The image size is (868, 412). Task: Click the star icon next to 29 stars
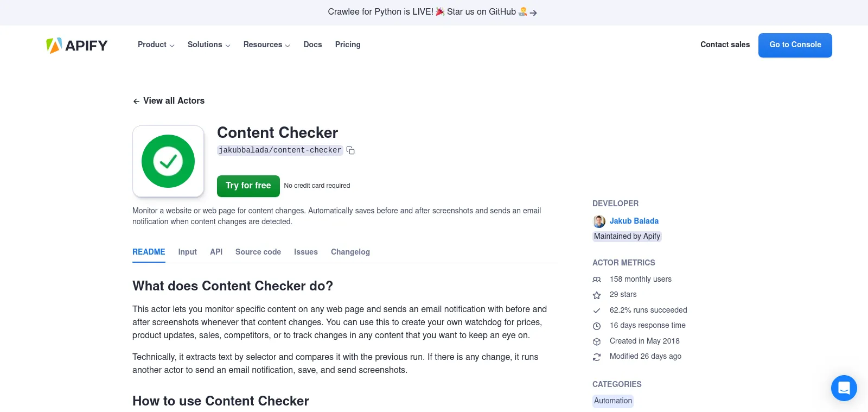coord(597,295)
